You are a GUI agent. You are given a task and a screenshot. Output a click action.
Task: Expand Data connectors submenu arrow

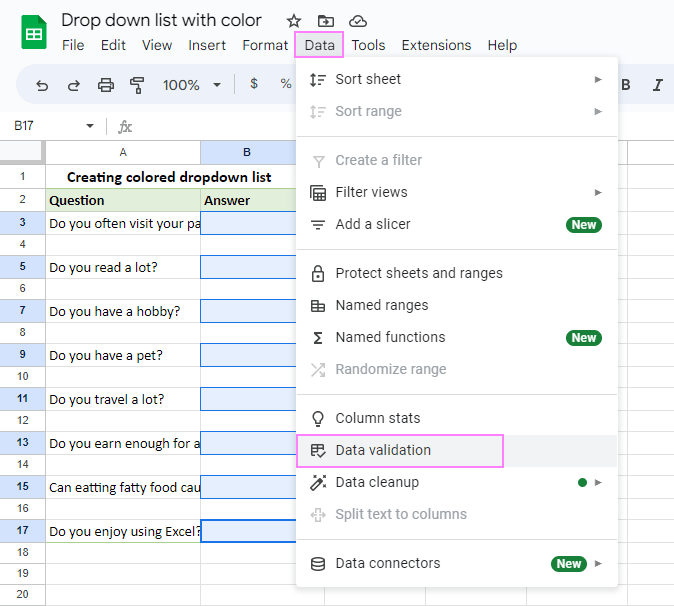[598, 563]
